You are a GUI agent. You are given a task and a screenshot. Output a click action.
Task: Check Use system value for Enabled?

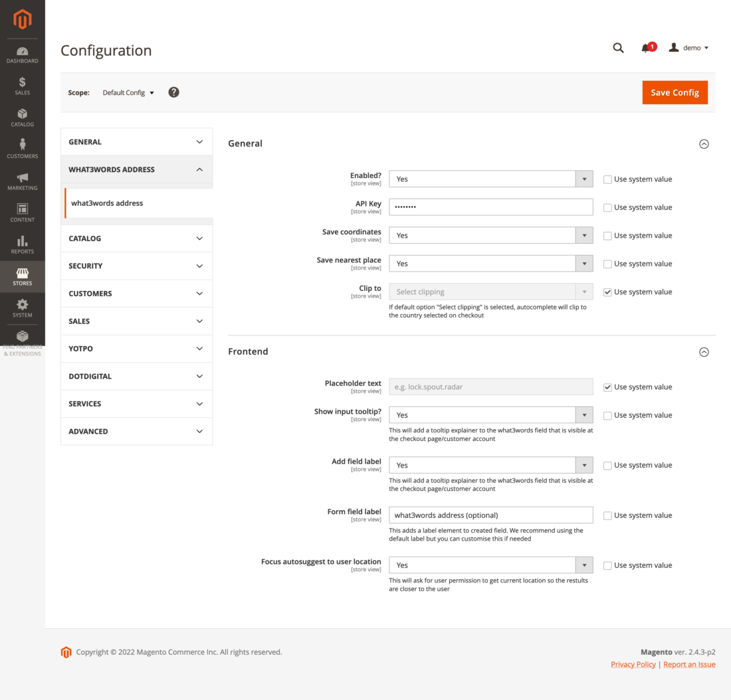tap(607, 179)
